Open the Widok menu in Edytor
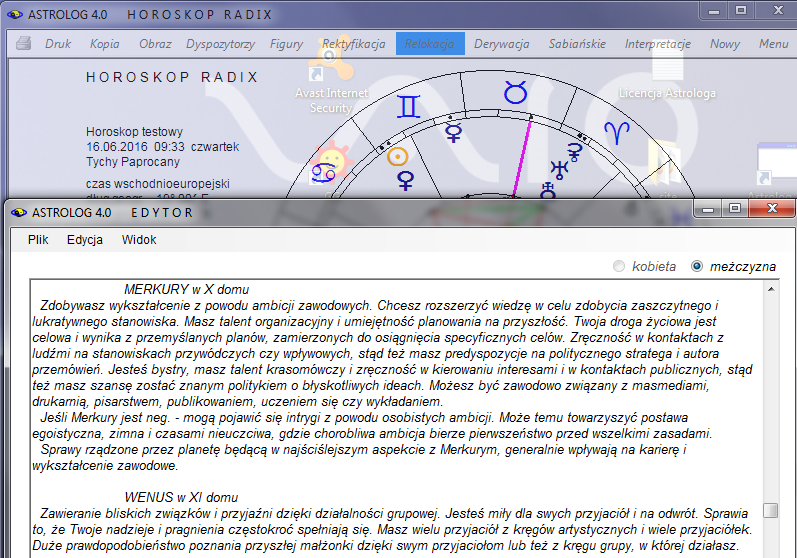The height and width of the screenshot is (558, 797). tap(139, 240)
